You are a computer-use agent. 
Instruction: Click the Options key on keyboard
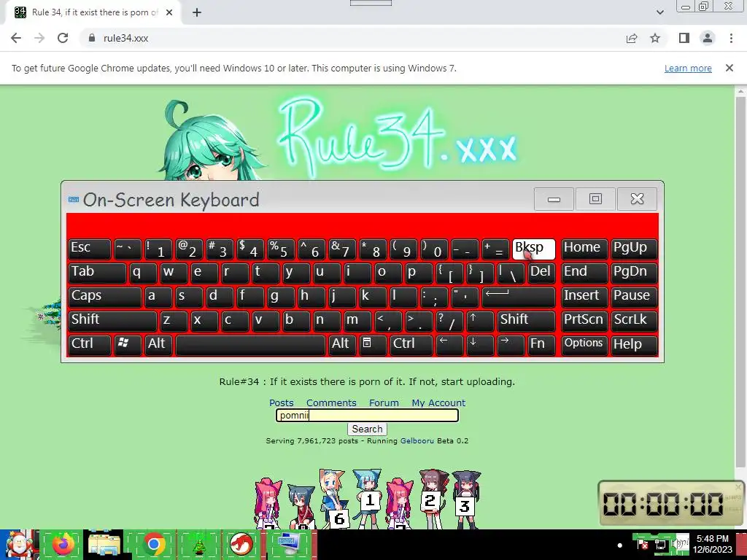(584, 345)
